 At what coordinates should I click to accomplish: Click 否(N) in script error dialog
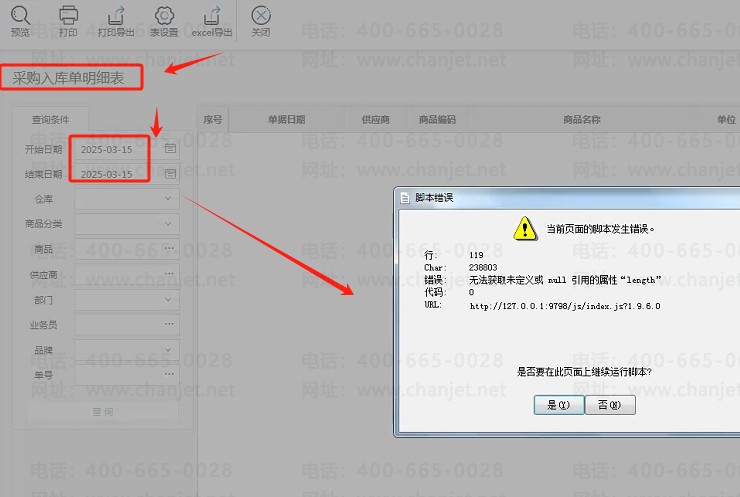609,405
